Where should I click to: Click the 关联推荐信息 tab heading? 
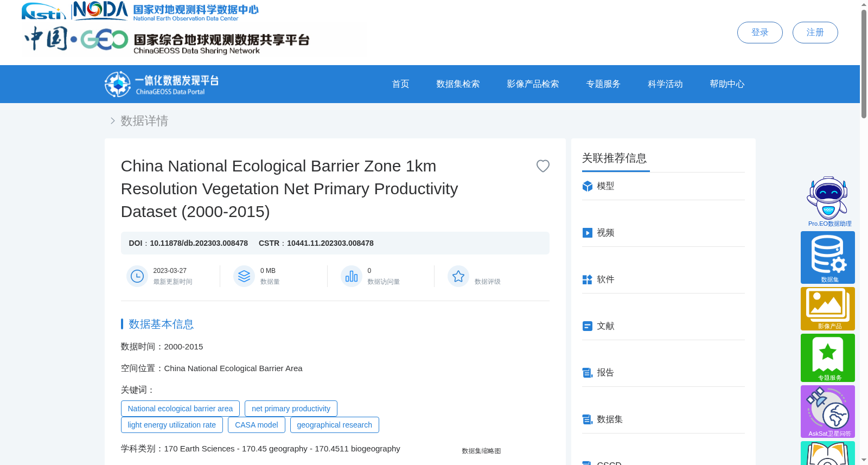click(x=615, y=158)
